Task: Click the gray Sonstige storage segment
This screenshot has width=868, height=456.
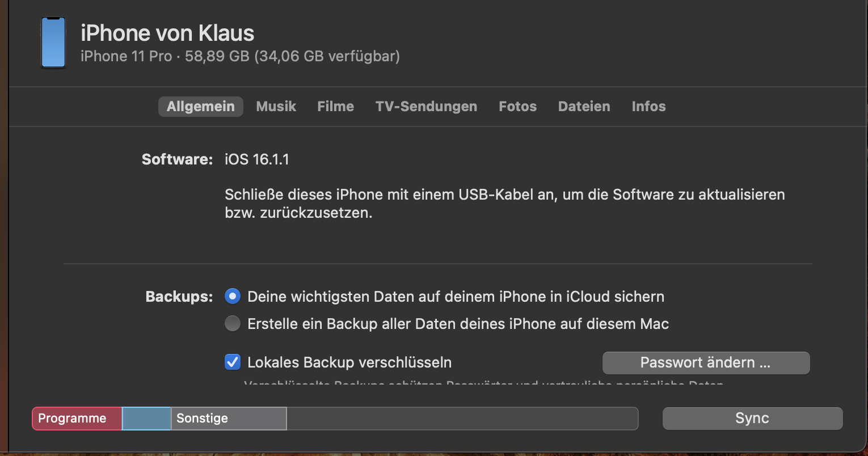Action: pyautogui.click(x=228, y=419)
